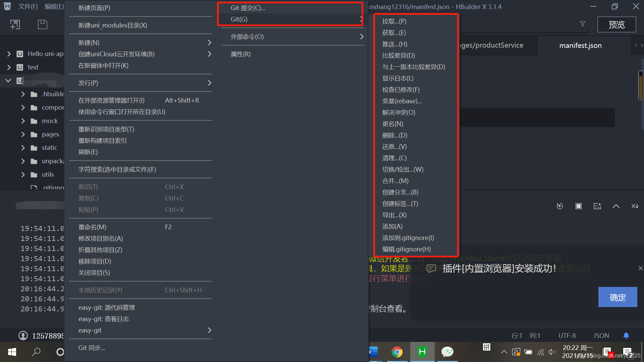The image size is (644, 362).
Task: Click the JSON language mode status item
Action: 601,336
